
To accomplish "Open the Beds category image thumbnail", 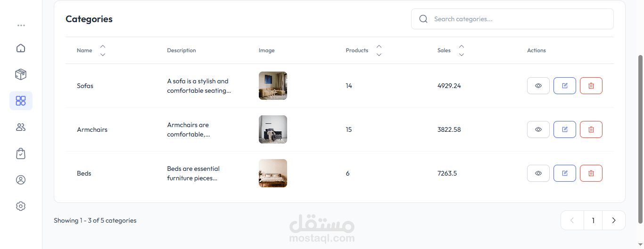I will point(273,173).
